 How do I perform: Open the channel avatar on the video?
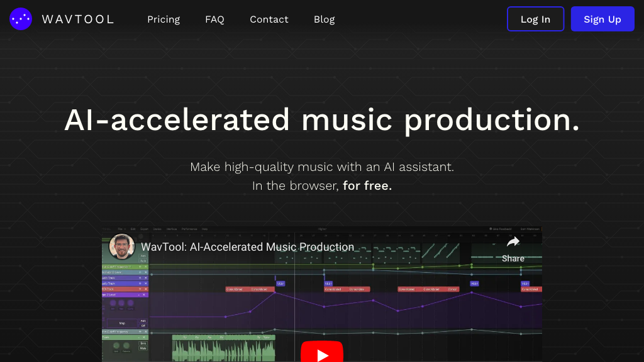pos(122,247)
